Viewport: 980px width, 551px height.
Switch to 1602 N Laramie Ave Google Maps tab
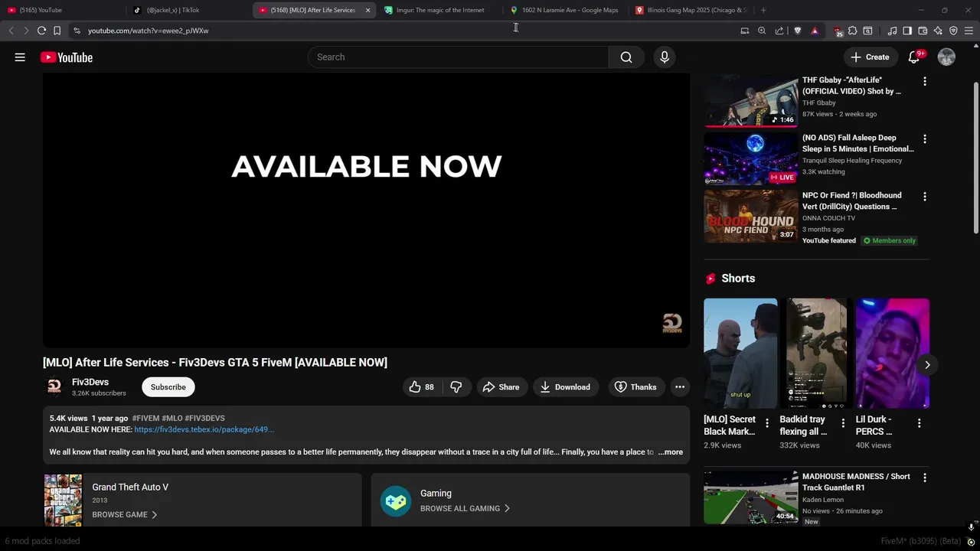[x=567, y=10]
